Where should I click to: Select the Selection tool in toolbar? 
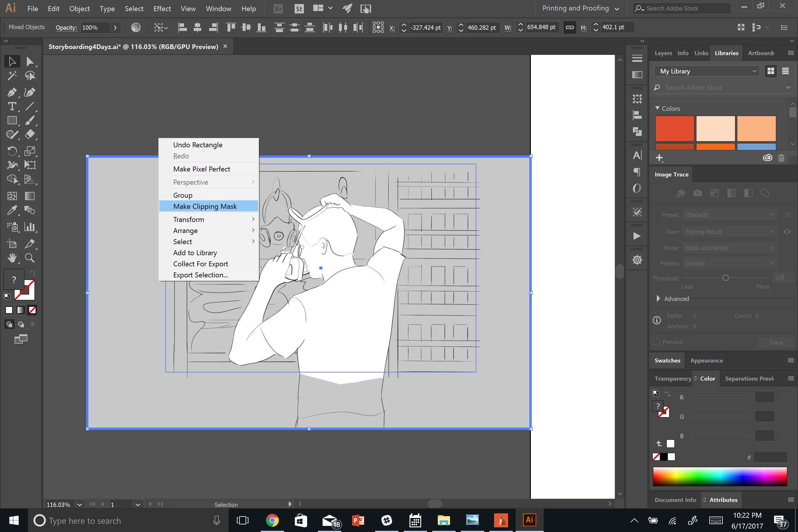coord(11,61)
